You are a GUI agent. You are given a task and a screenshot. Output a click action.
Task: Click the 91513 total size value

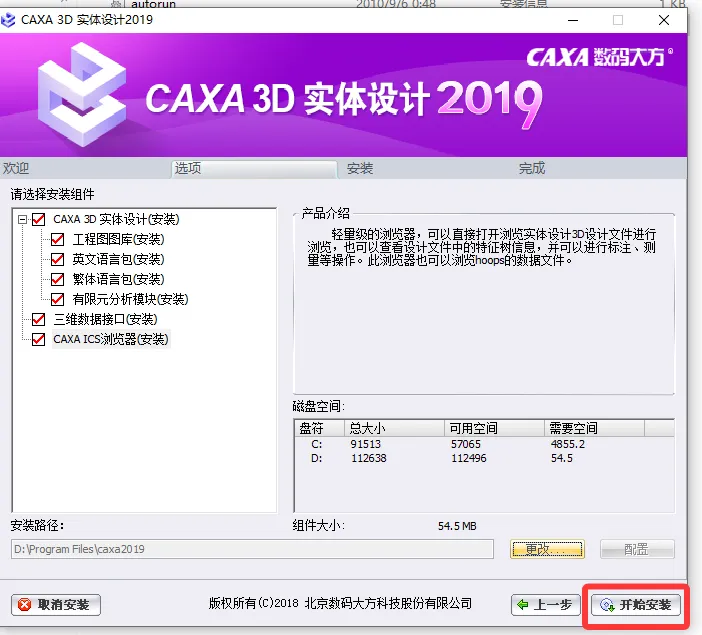point(366,444)
